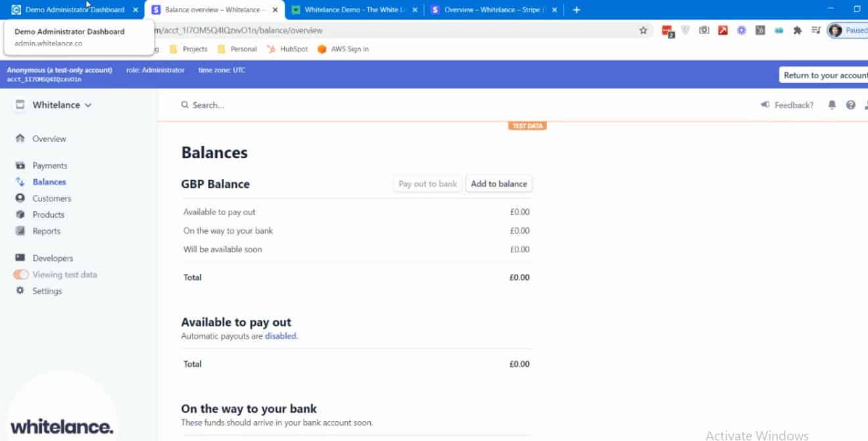The height and width of the screenshot is (441, 868).
Task: Click the Whitelance account store icon
Action: click(x=20, y=105)
